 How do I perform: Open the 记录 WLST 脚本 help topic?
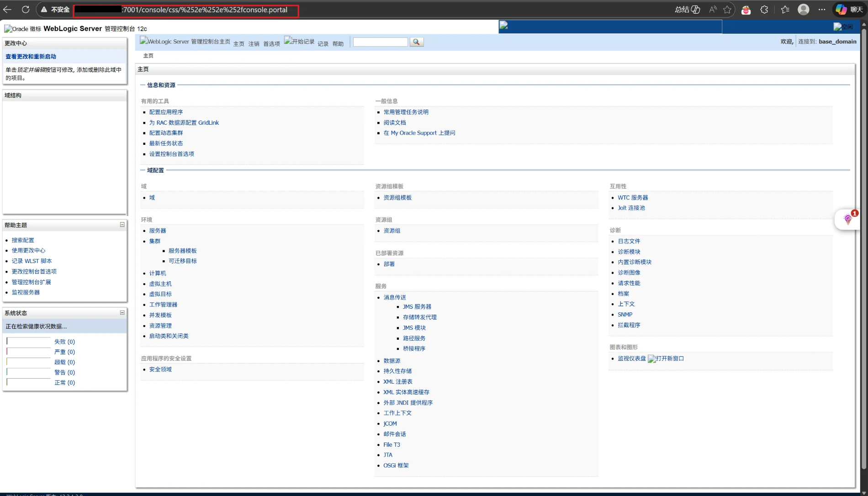pos(32,261)
